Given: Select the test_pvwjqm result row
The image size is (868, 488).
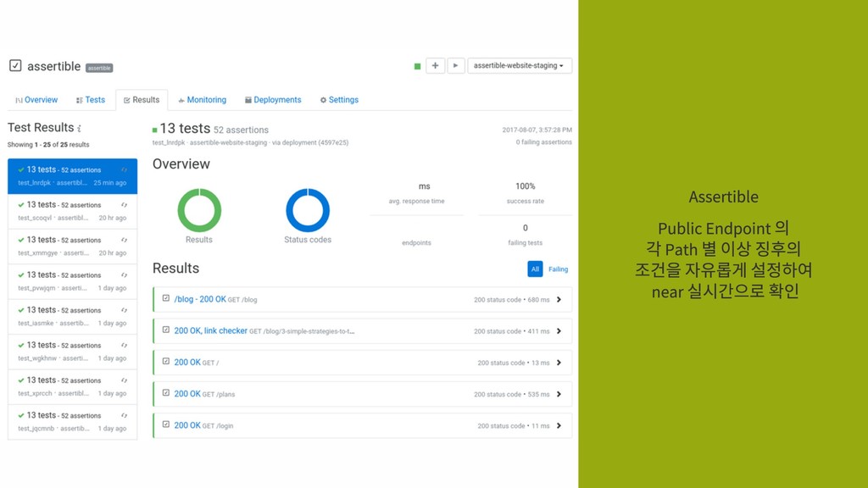Looking at the screenshot, I should pyautogui.click(x=73, y=281).
